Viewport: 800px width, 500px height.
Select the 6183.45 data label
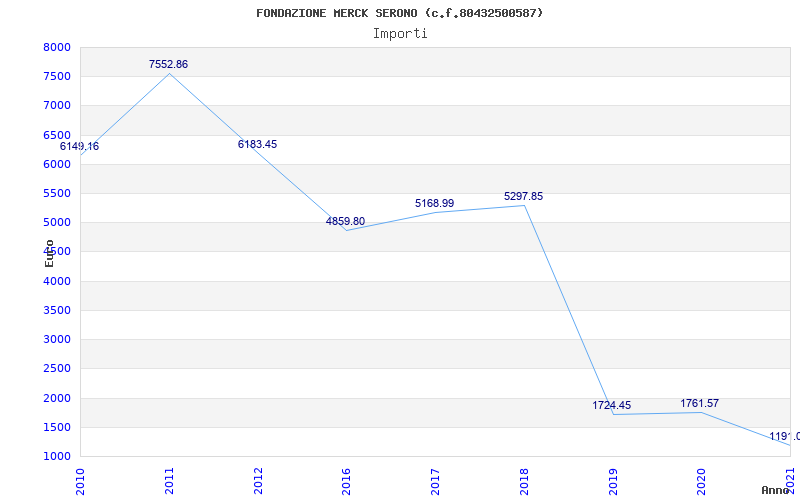coord(258,144)
